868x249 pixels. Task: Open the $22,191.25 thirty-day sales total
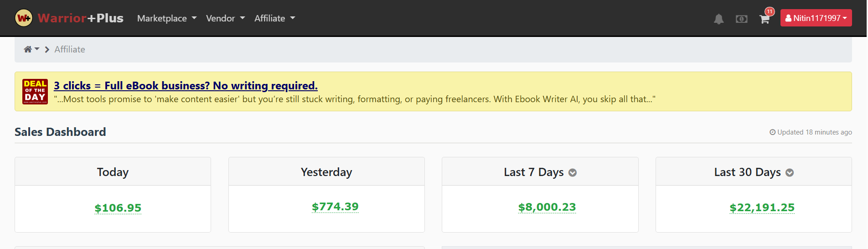coord(762,207)
